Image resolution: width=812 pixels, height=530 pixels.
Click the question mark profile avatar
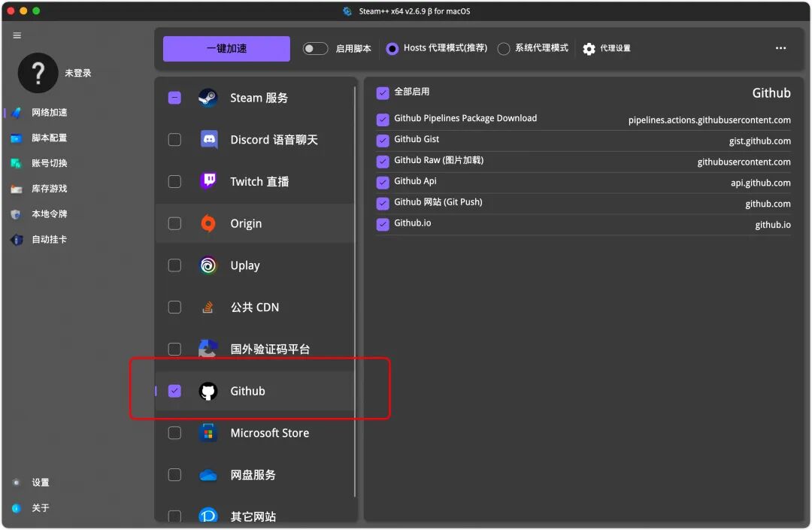click(x=38, y=73)
